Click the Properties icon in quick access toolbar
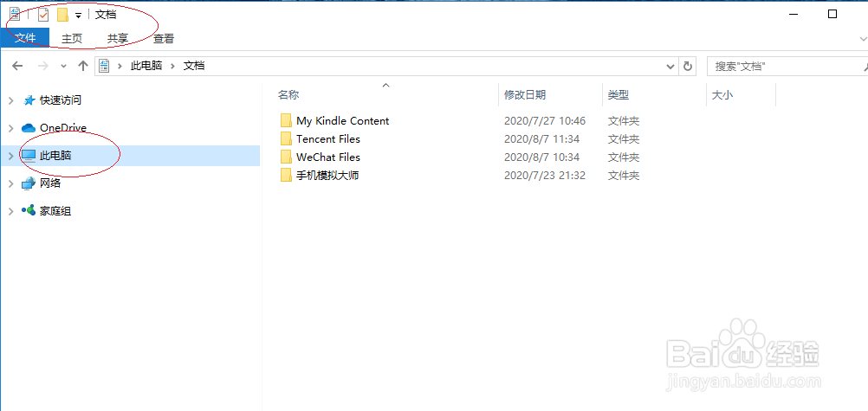 [43, 15]
